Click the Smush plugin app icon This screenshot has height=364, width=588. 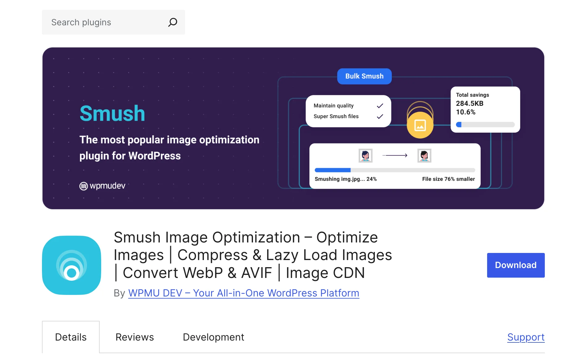(71, 265)
